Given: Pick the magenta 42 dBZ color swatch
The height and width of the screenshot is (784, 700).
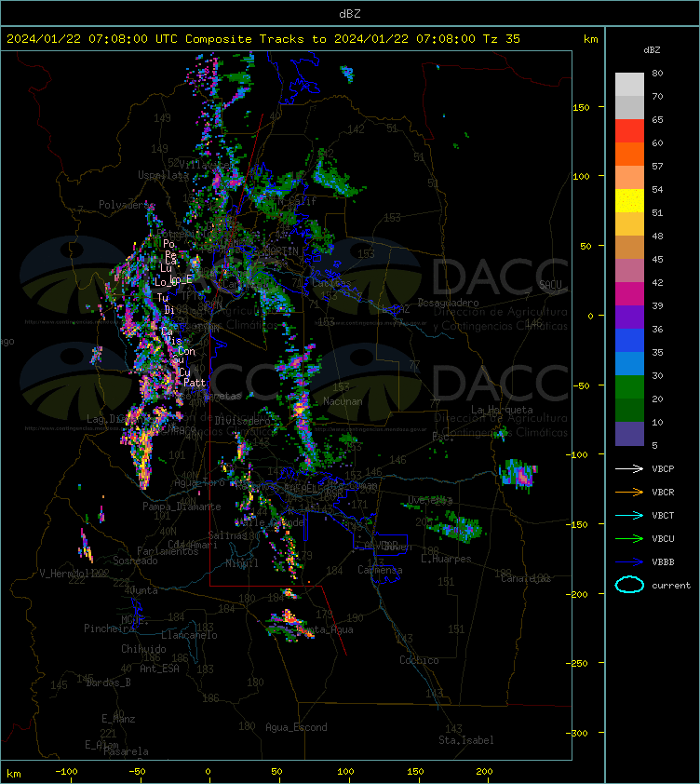Looking at the screenshot, I should (629, 293).
